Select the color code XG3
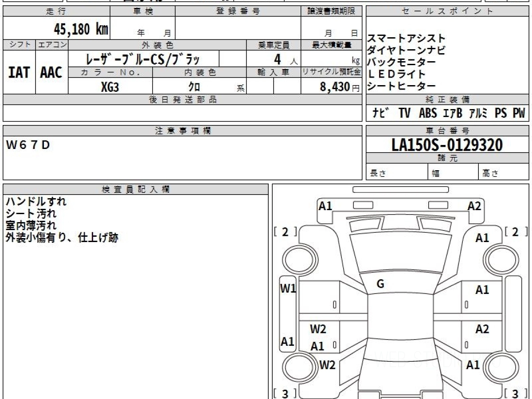 (x=110, y=87)
